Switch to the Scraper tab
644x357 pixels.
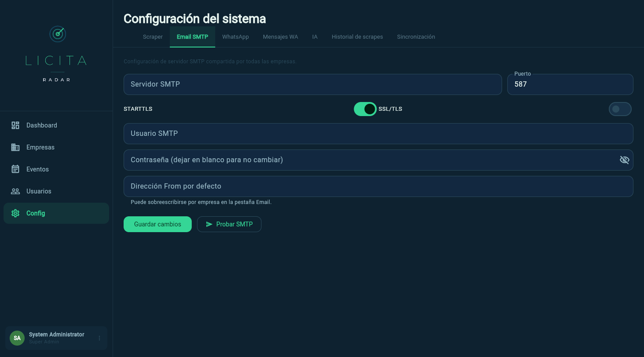153,37
